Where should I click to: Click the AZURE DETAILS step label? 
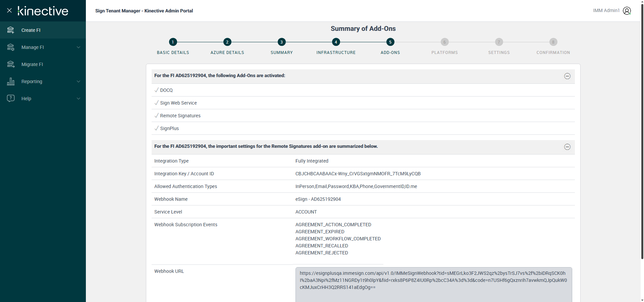coord(227,53)
